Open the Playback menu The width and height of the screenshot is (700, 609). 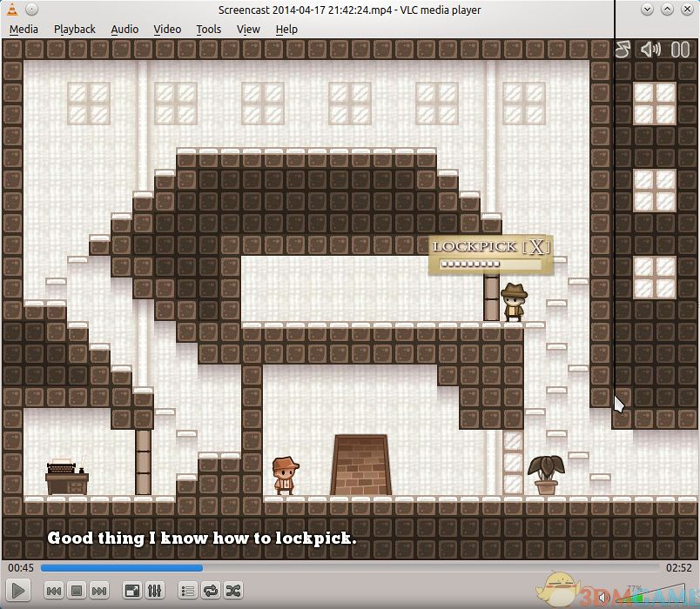pos(75,29)
